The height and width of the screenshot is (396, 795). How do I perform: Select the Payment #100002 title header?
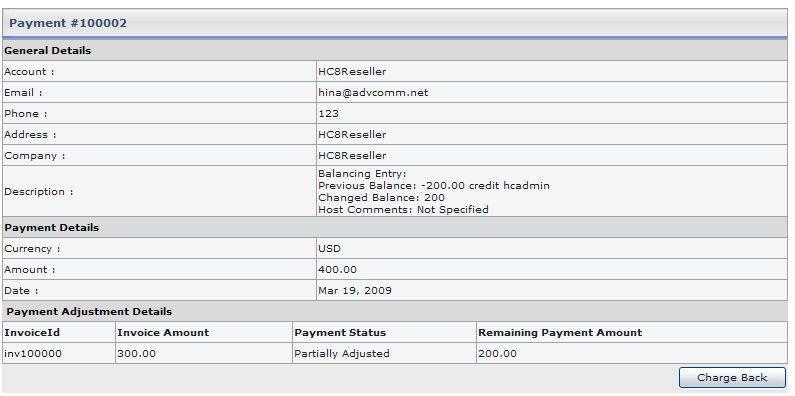coord(68,23)
